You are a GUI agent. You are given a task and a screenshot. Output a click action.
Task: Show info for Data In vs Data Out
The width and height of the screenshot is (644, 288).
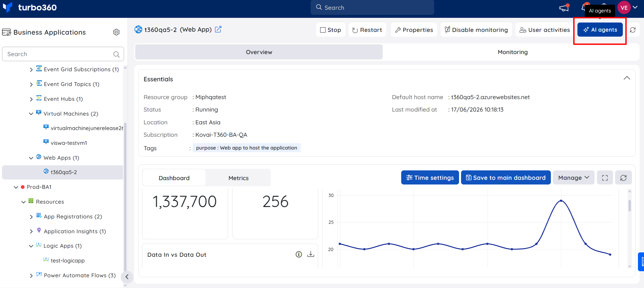[x=299, y=254]
